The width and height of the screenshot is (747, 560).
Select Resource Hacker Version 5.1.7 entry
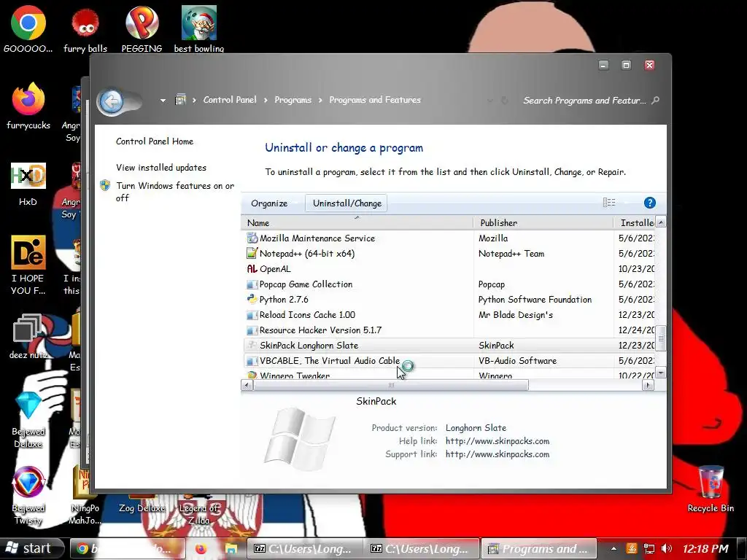click(x=449, y=330)
